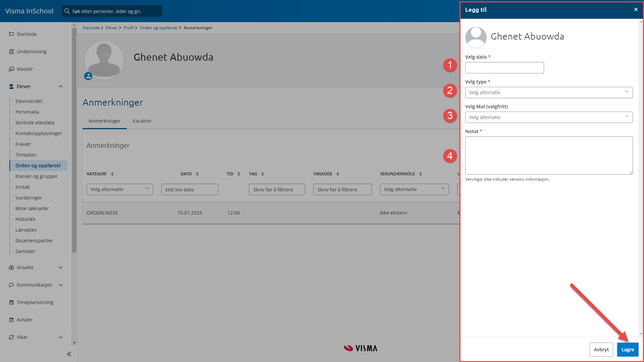The width and height of the screenshot is (644, 362).
Task: Click the Avtaler calendar-check icon
Action: (11, 320)
